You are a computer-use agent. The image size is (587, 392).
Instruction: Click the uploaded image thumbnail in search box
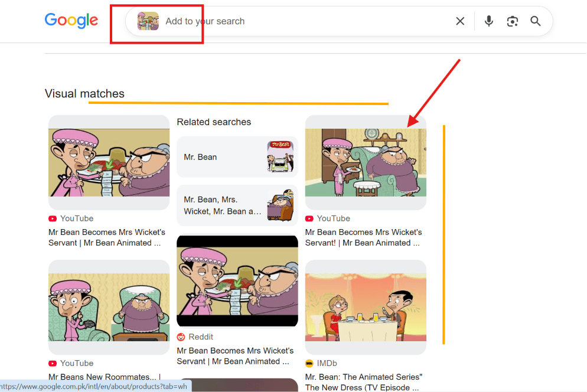pos(148,21)
